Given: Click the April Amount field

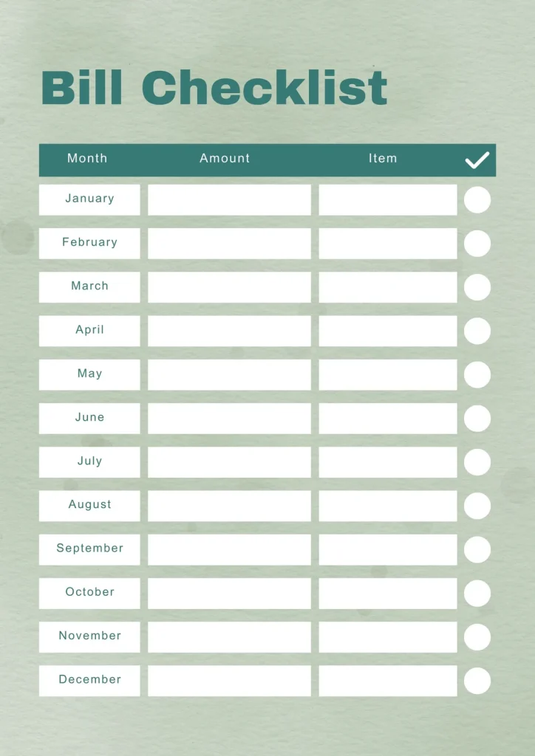Looking at the screenshot, I should pyautogui.click(x=229, y=331).
